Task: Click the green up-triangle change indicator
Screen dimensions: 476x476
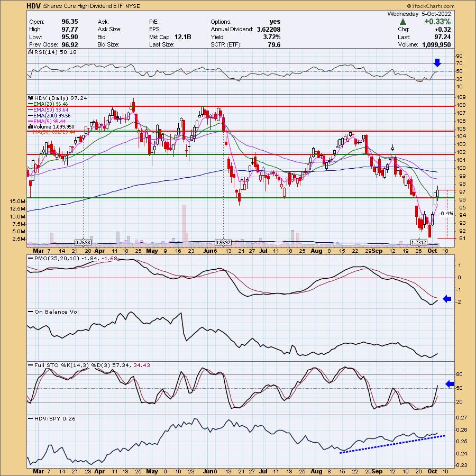Action: 403,22
